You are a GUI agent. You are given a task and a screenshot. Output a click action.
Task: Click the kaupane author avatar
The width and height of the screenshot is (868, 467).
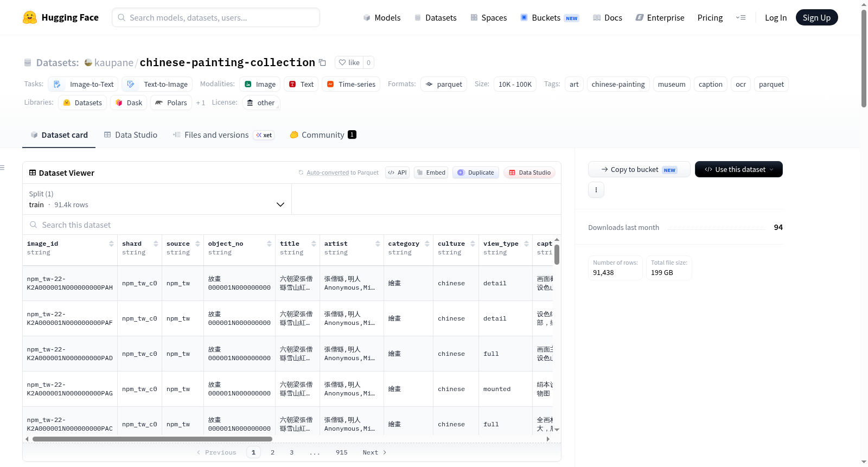[88, 62]
